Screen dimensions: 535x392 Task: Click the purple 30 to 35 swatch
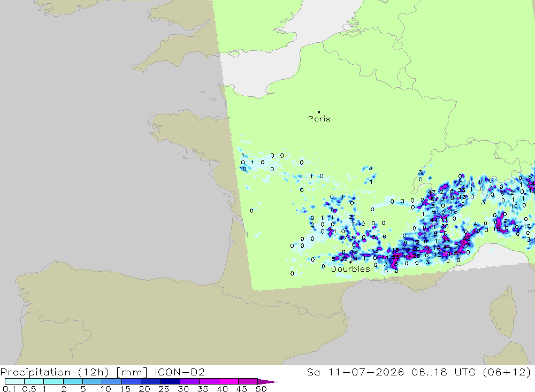(x=189, y=381)
